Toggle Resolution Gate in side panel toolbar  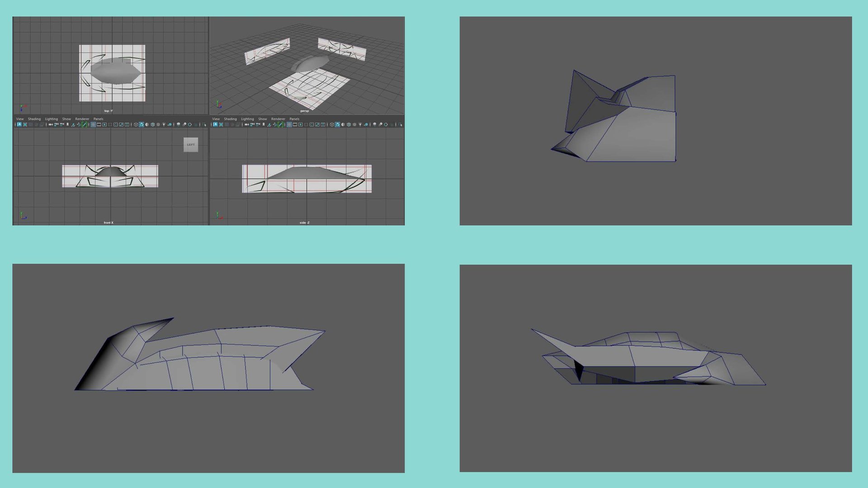pos(301,125)
